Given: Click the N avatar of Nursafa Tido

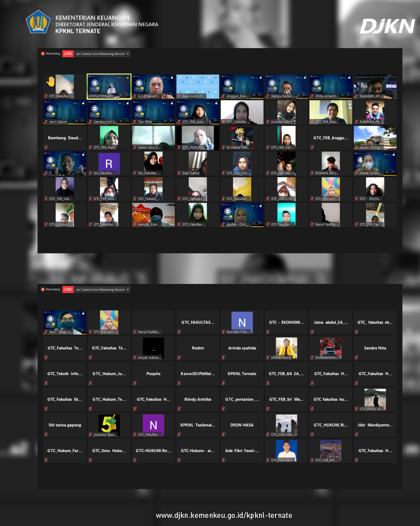Looking at the screenshot, I should click(242, 322).
